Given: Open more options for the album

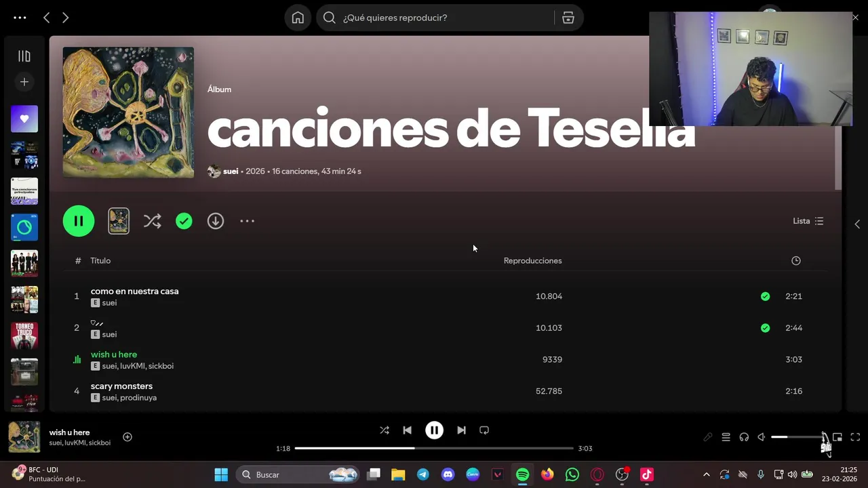Looking at the screenshot, I should (247, 221).
